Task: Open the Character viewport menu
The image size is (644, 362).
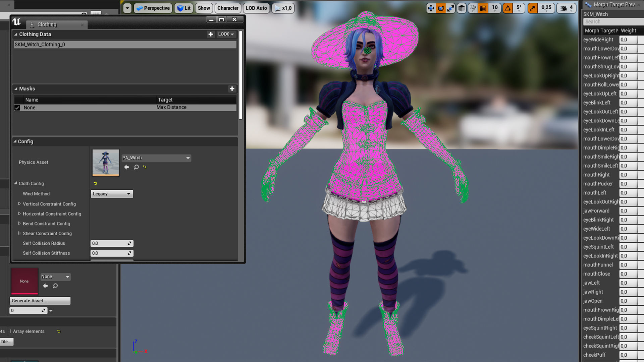Action: pos(228,8)
